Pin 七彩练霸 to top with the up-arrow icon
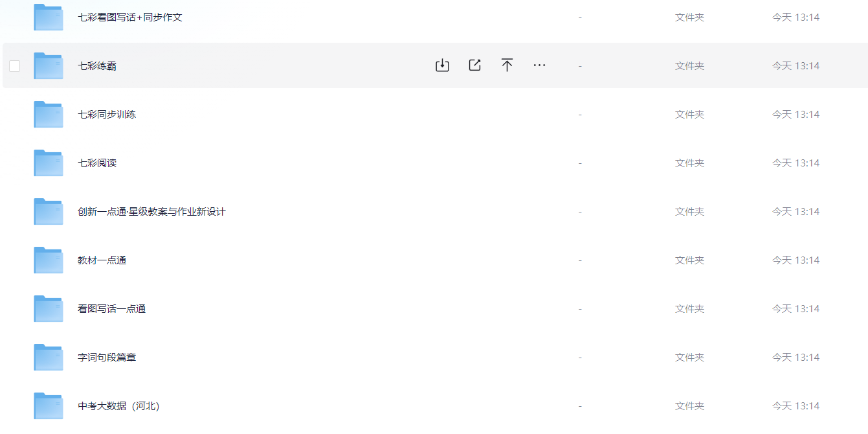Screen dimensions: 868x434 (507, 65)
